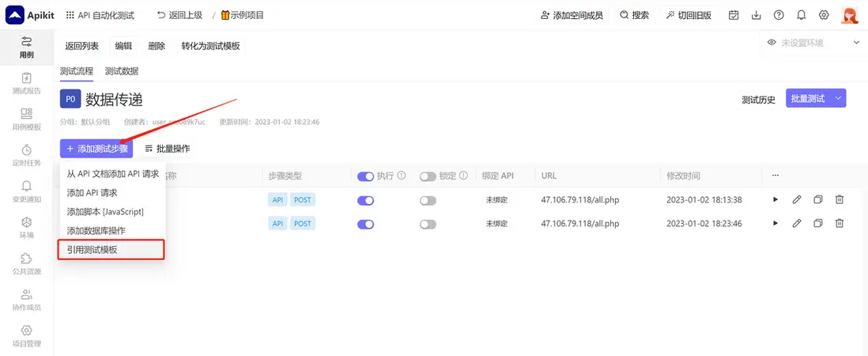
Task: Click the 修改时间 column header
Action: [683, 176]
